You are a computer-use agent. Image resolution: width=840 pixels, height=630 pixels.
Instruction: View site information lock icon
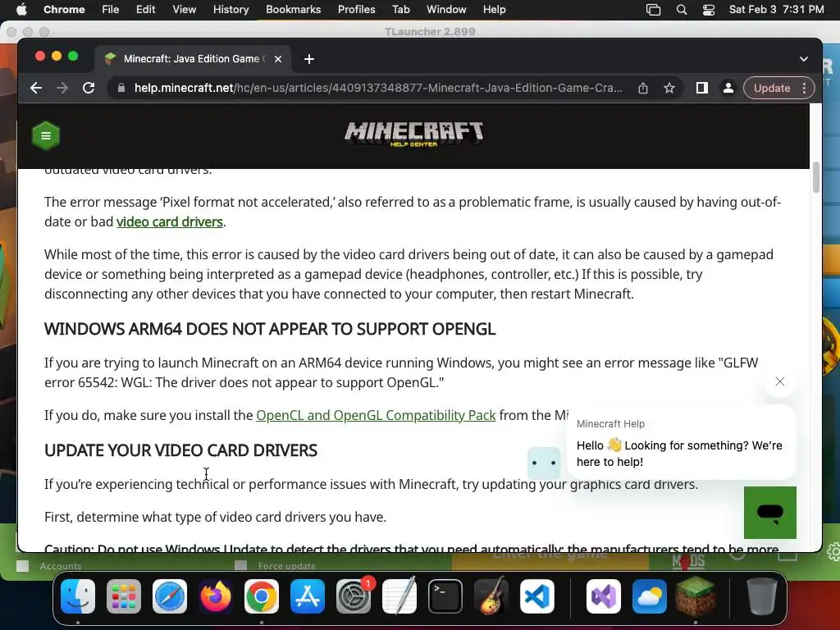tap(121, 88)
